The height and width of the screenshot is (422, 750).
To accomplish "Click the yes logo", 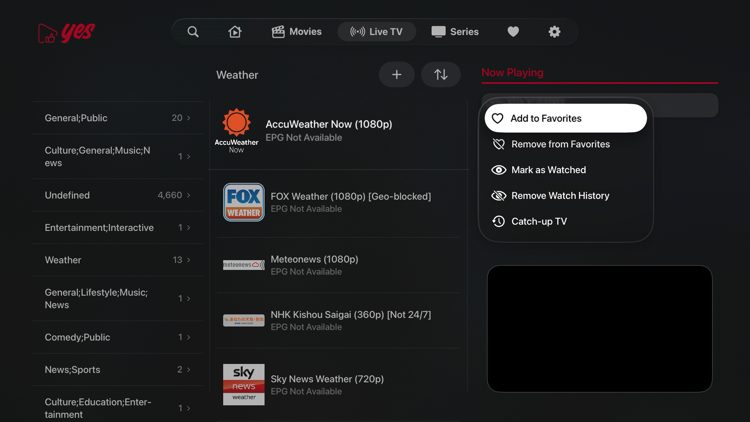I will click(x=66, y=33).
